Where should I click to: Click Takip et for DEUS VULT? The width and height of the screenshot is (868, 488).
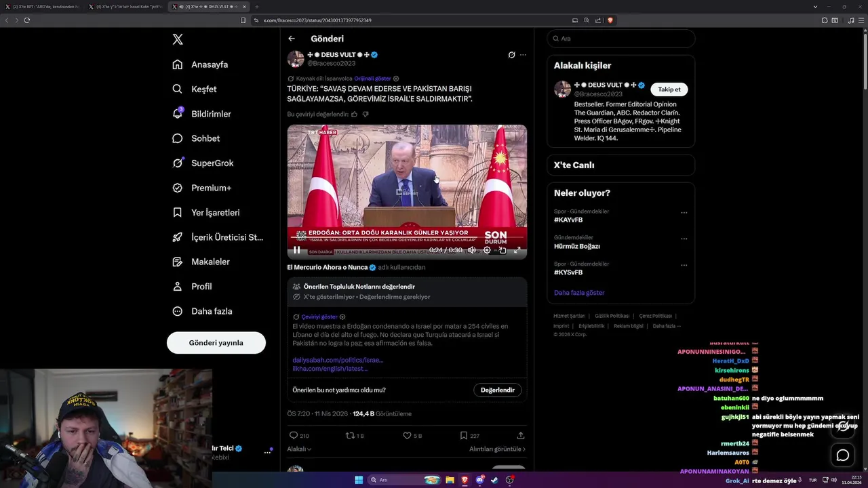click(669, 89)
